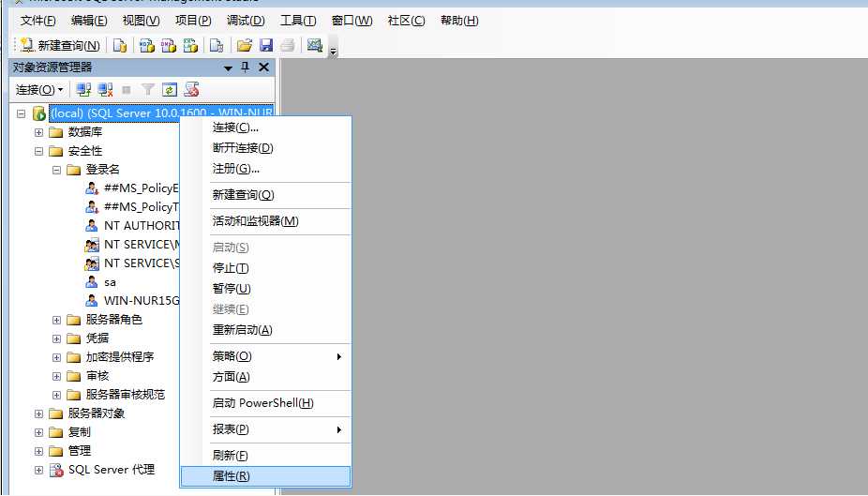Click the Analysis Services XMLA query icon
Image resolution: width=868 pixels, height=496 pixels.
tap(190, 45)
